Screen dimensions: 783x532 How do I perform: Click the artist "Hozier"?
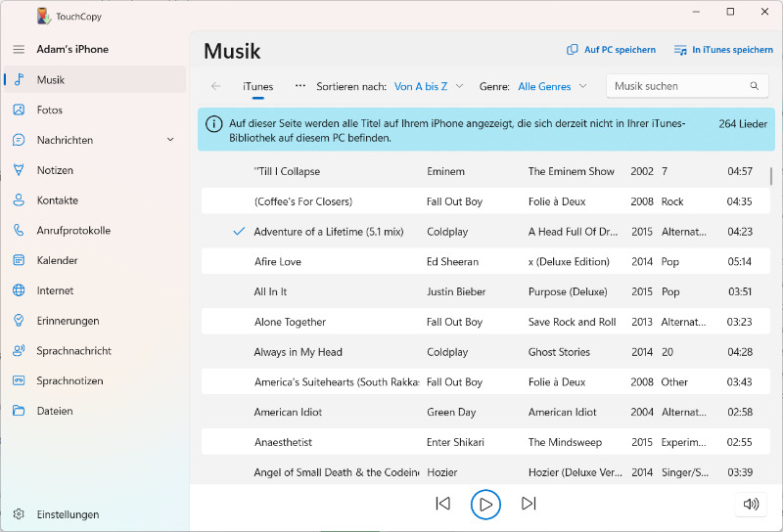tap(442, 472)
